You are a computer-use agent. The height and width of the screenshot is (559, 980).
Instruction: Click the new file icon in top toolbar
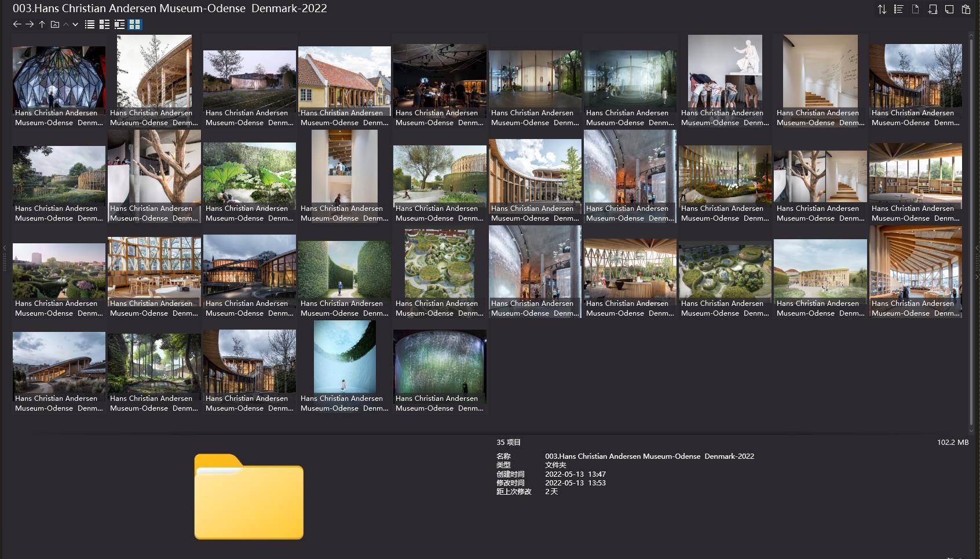coord(915,9)
